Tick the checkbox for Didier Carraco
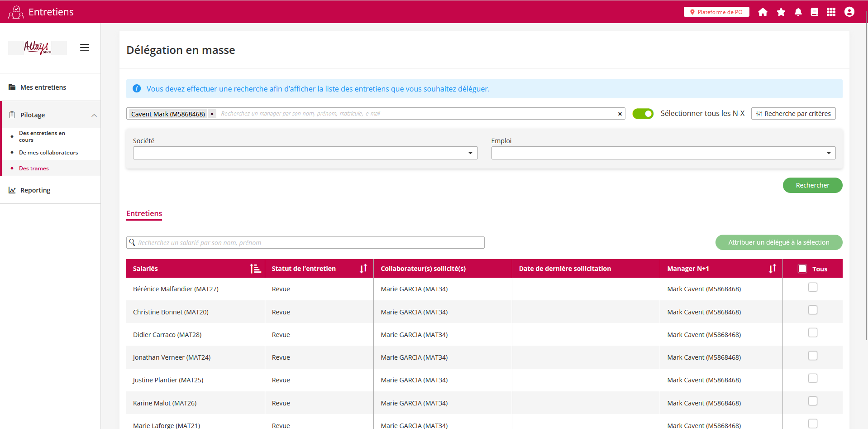This screenshot has width=868, height=429. click(x=812, y=333)
